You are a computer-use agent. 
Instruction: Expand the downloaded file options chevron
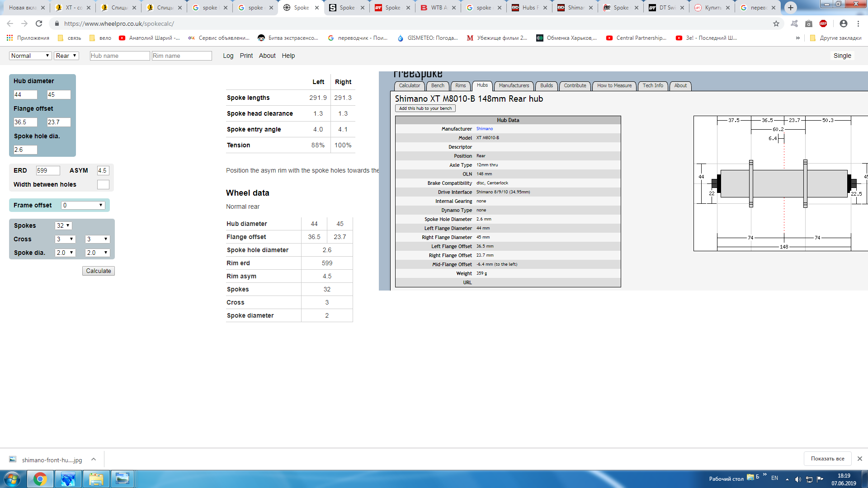click(94, 460)
